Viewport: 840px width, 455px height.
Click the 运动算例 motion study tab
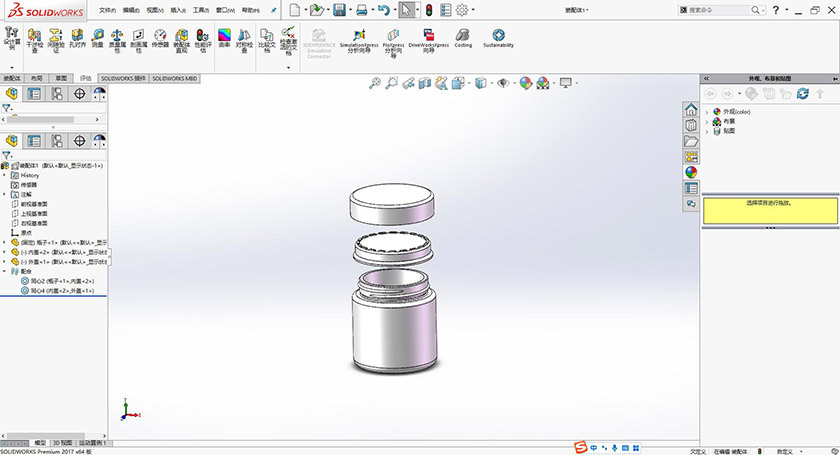tap(94, 441)
